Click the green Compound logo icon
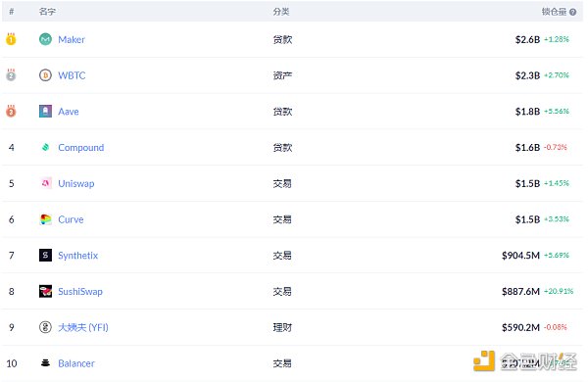This screenshot has width=588, height=382. [45, 147]
